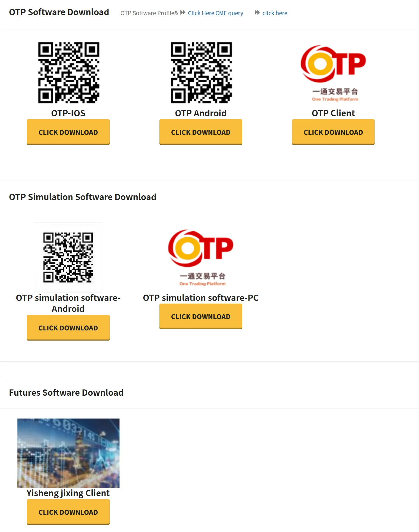Click the Yisheng jixing Client label
The image size is (419, 532).
point(68,493)
